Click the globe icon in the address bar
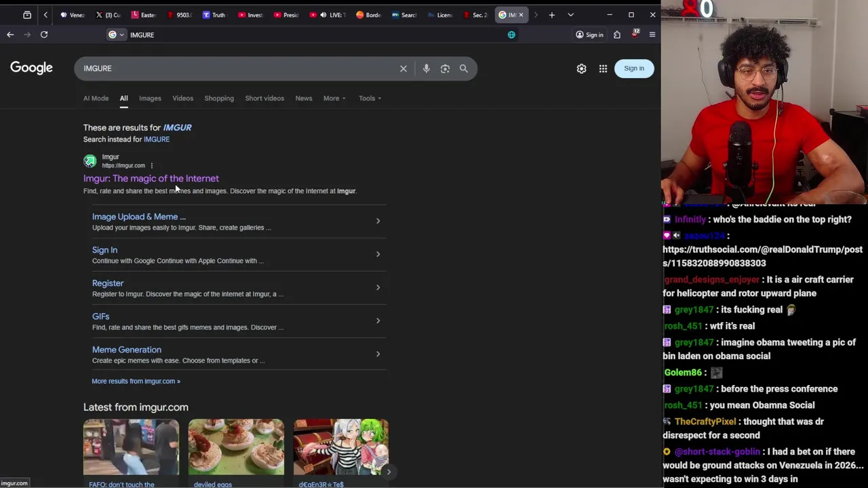Viewport: 868px width, 488px height. (511, 35)
